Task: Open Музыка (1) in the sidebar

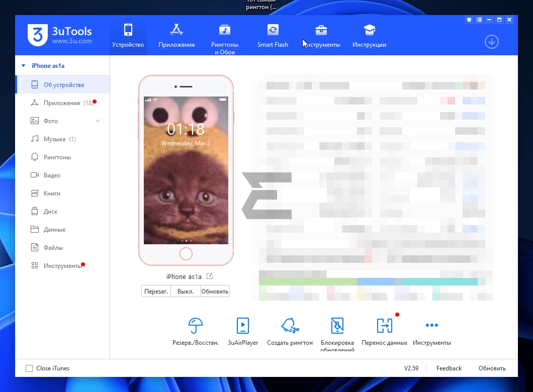Action: pos(62,139)
